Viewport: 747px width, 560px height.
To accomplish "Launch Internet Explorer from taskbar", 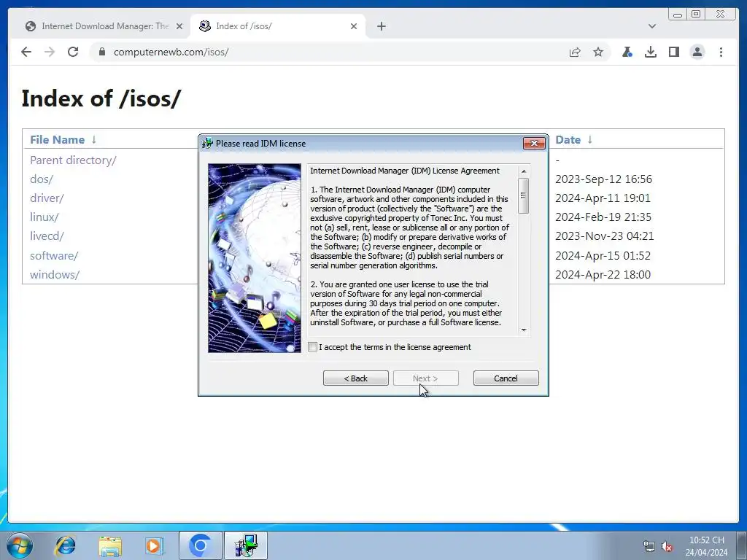I will click(65, 545).
